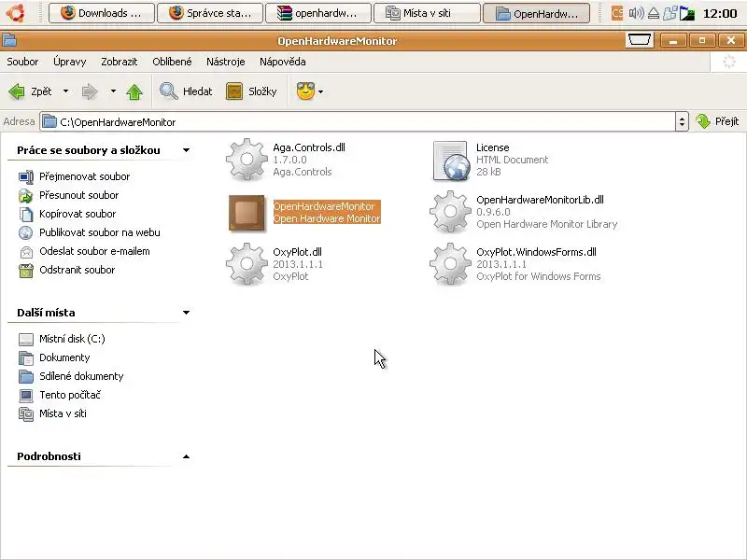Open Místní disk (C:) location

point(72,339)
